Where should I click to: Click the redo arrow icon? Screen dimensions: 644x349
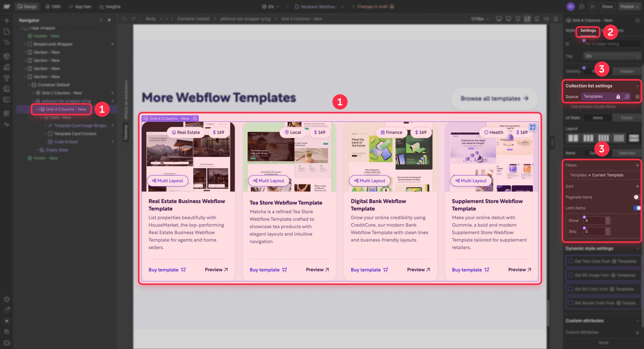point(133,19)
